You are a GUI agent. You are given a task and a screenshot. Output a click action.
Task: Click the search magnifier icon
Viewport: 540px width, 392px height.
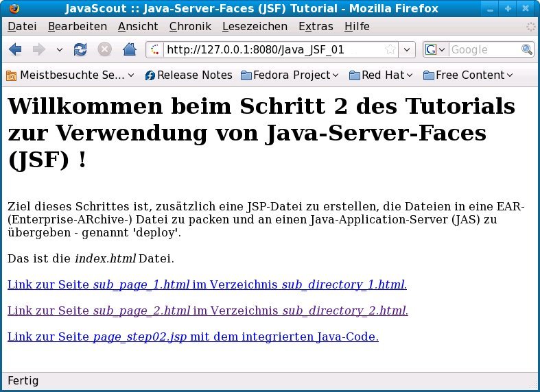(527, 49)
